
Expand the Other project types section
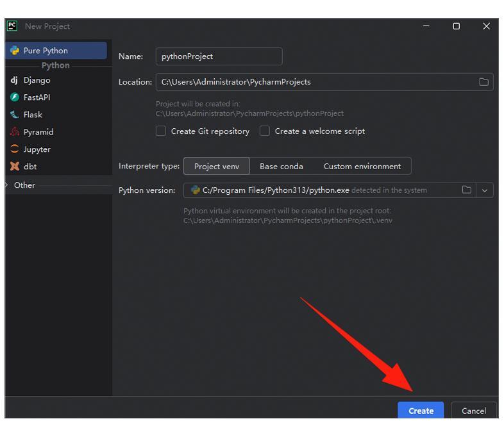pyautogui.click(x=7, y=185)
